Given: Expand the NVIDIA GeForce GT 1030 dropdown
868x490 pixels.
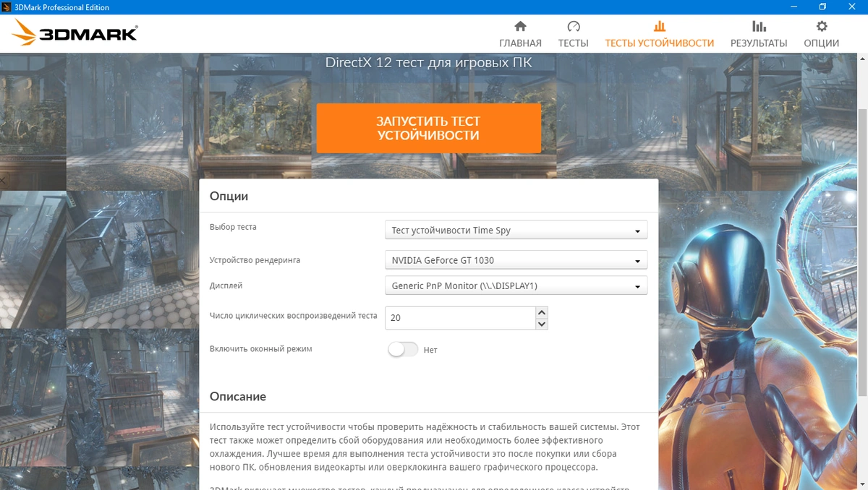Looking at the screenshot, I should tap(516, 260).
